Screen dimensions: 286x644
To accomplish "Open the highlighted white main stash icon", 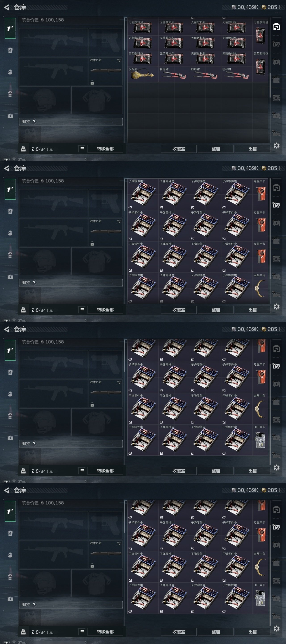I will pyautogui.click(x=276, y=27).
